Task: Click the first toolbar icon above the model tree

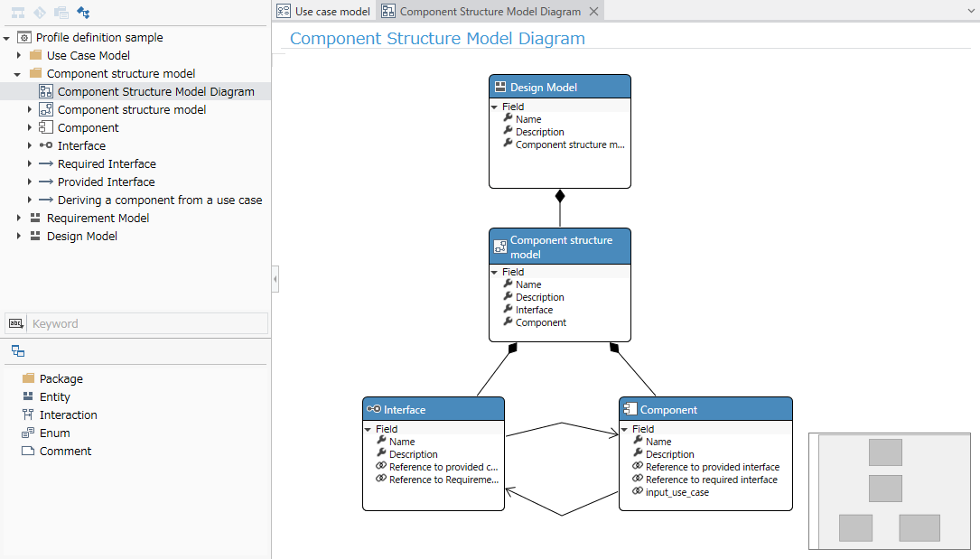Action: point(18,13)
